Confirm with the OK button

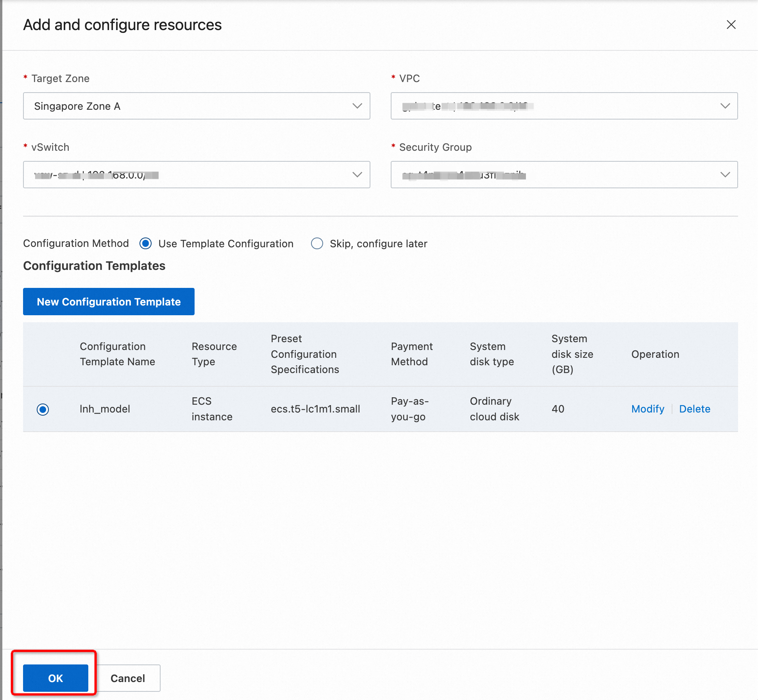55,678
